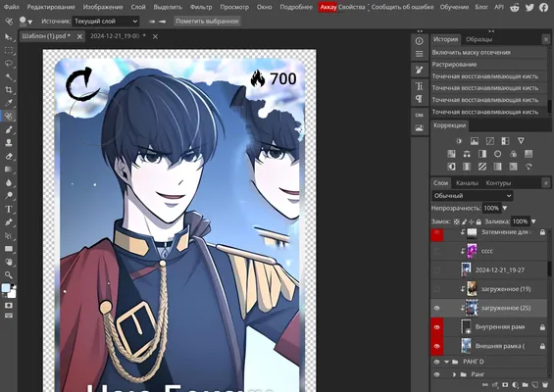Hide the загруженное (25) layer

436,309
